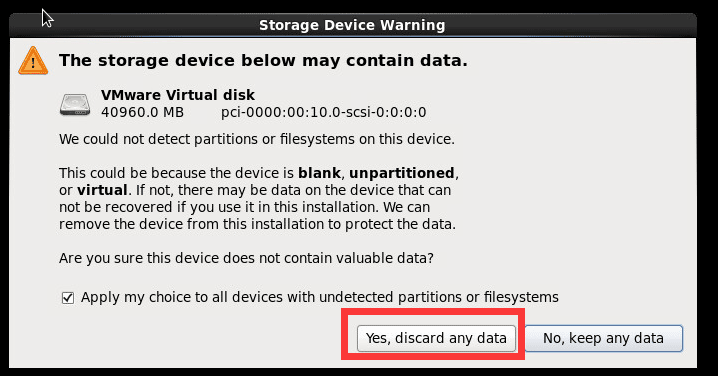Click the bold word 'unpartitioned'

tap(402, 173)
